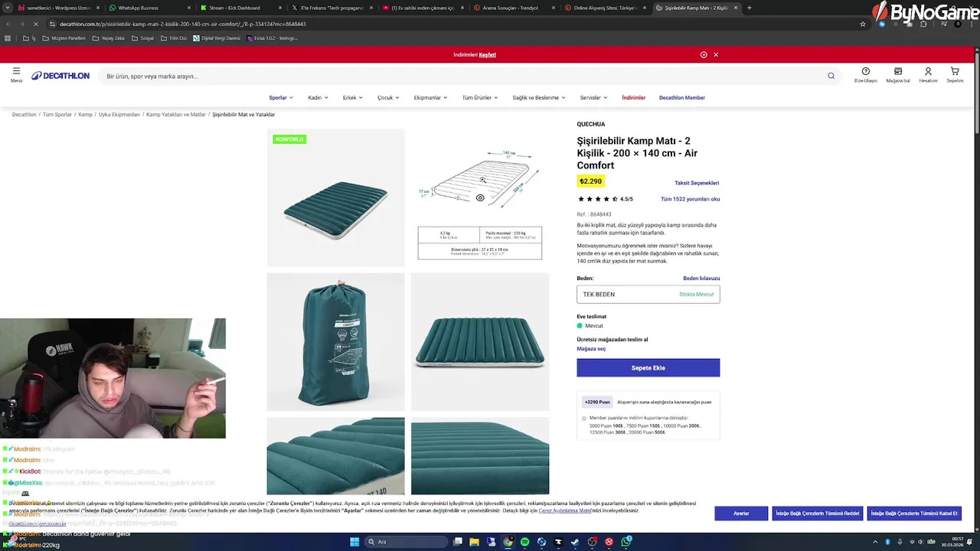Image resolution: width=980 pixels, height=551 pixels.
Task: Open the green carry bag image
Action: tap(335, 342)
